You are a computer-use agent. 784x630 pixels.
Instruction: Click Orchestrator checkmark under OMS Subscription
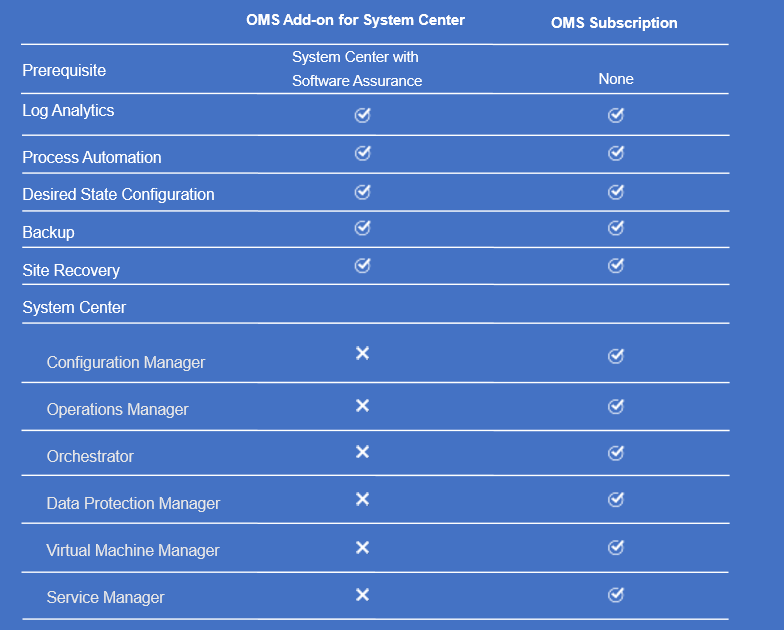pyautogui.click(x=616, y=453)
